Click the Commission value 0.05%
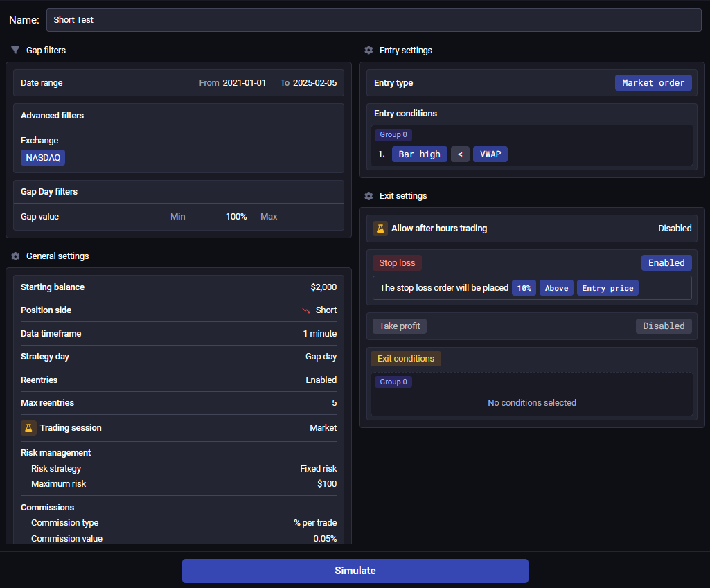 (325, 539)
